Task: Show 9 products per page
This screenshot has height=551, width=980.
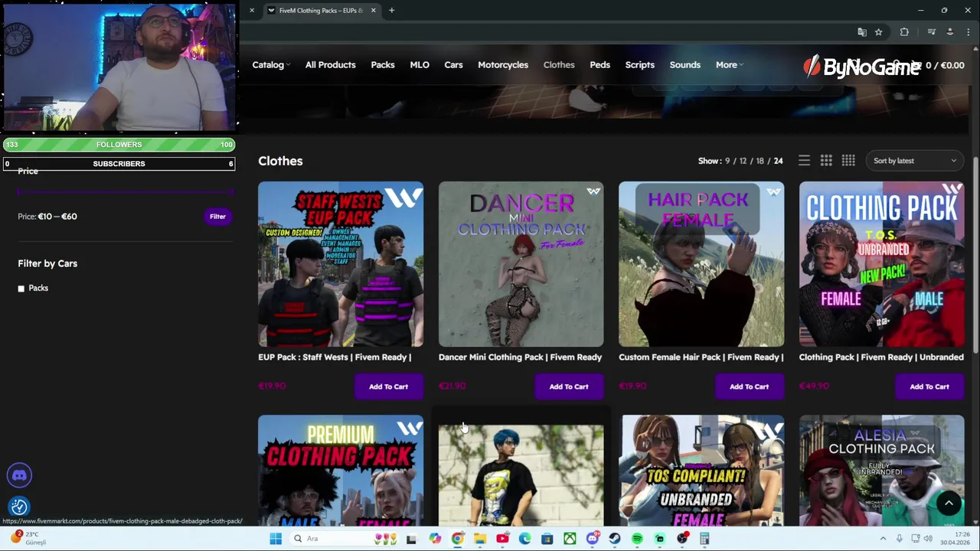Action: (728, 161)
